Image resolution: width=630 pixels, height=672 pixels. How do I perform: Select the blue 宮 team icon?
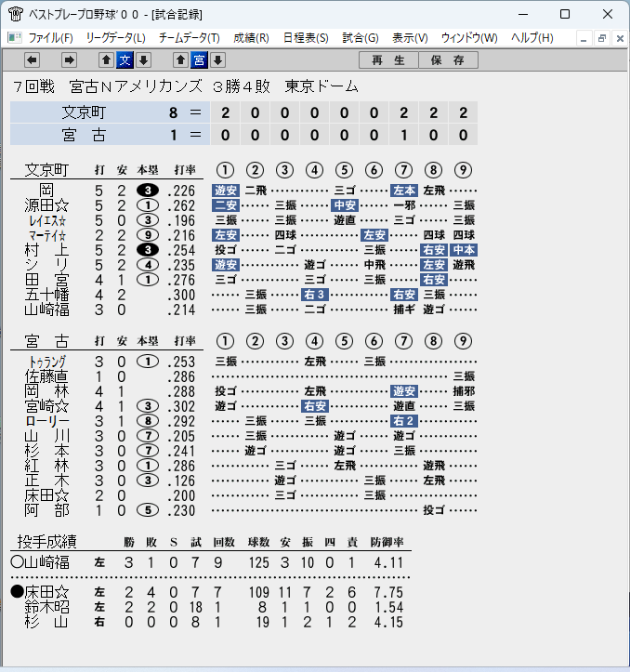199,60
